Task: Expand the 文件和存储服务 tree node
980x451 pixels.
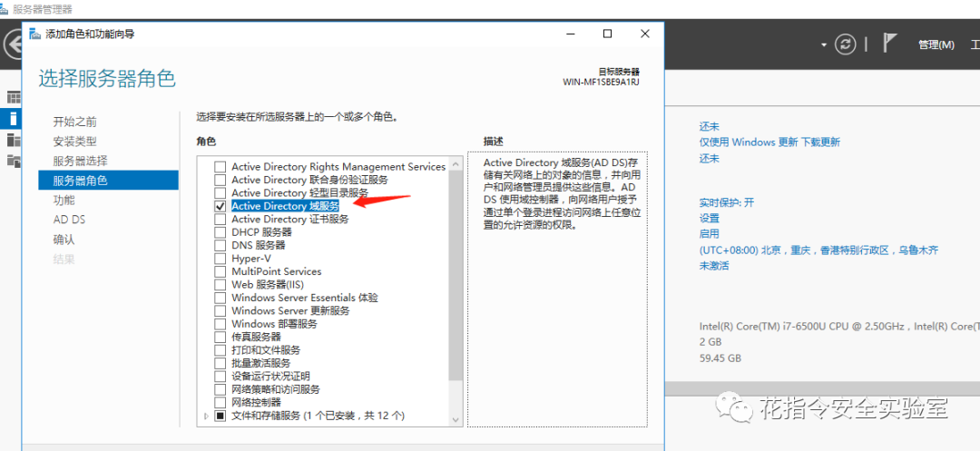Action: coord(206,416)
